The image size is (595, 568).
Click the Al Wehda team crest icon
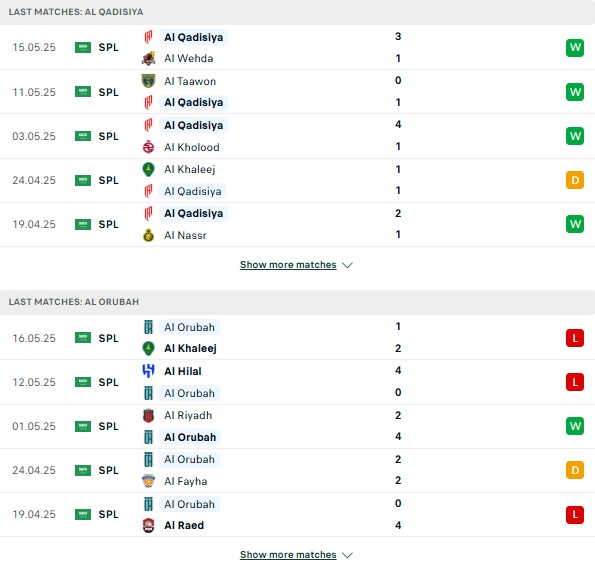pos(148,58)
